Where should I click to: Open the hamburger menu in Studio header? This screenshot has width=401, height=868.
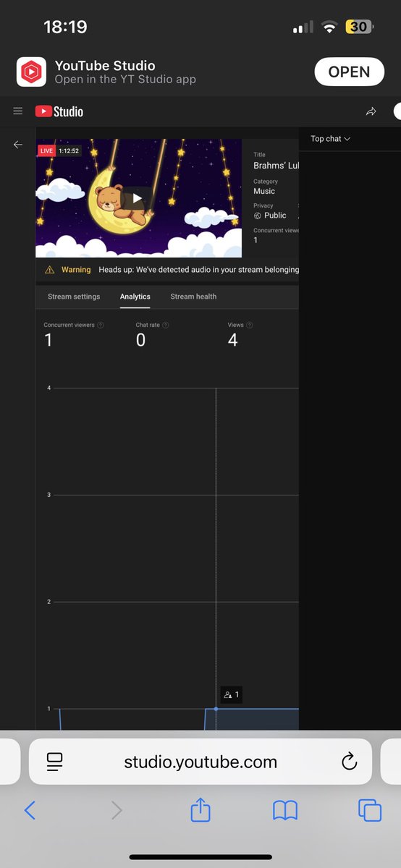18,111
